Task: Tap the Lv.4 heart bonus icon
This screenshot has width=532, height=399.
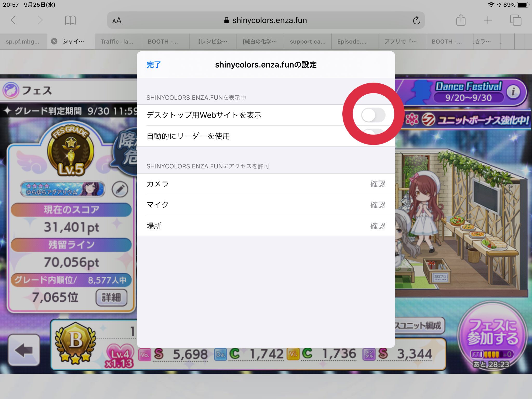Action: tap(120, 355)
